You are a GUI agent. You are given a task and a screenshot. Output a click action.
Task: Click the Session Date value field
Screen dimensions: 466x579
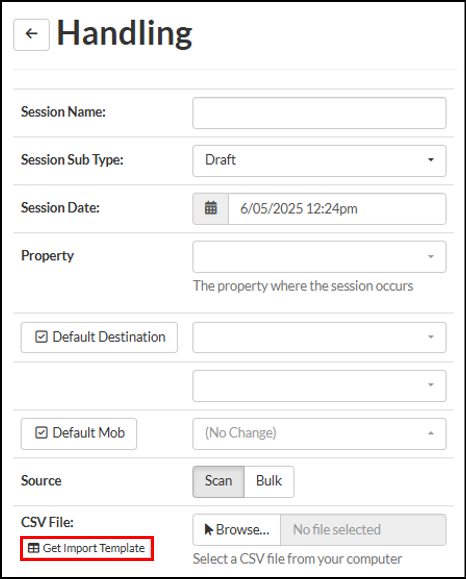(337, 209)
